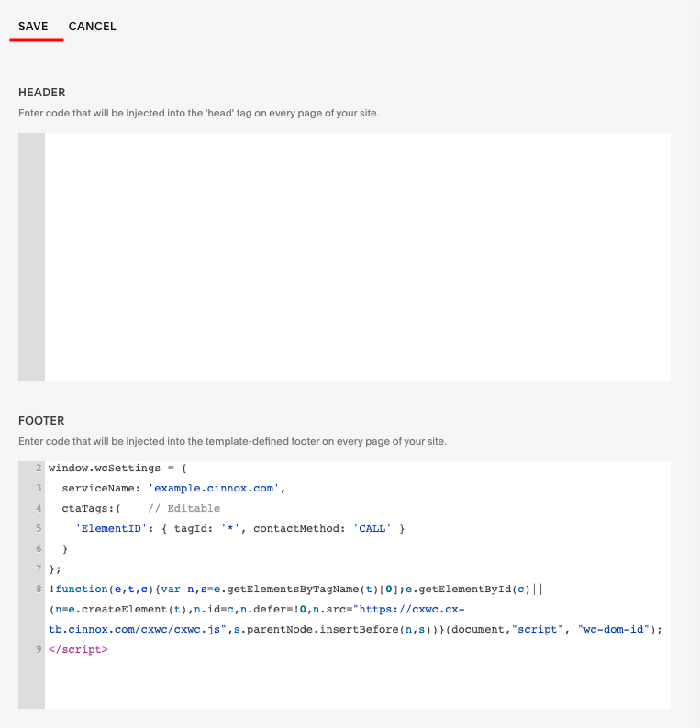The width and height of the screenshot is (700, 728).
Task: Click the HEADER section heading
Action: (x=42, y=93)
